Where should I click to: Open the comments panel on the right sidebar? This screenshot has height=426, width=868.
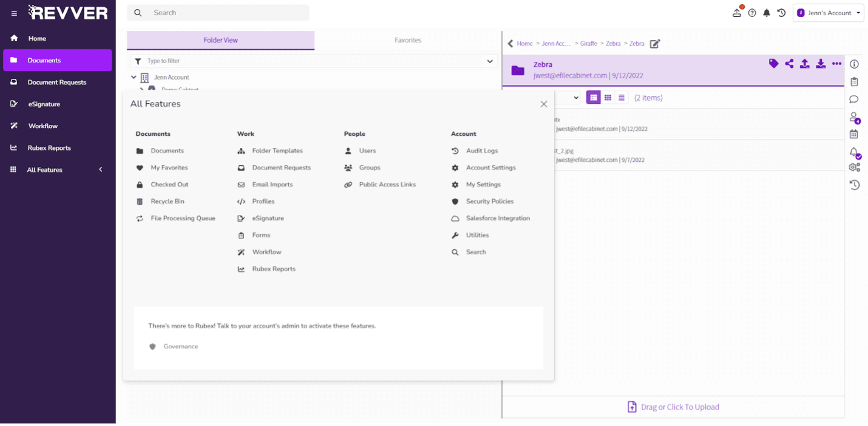click(854, 99)
